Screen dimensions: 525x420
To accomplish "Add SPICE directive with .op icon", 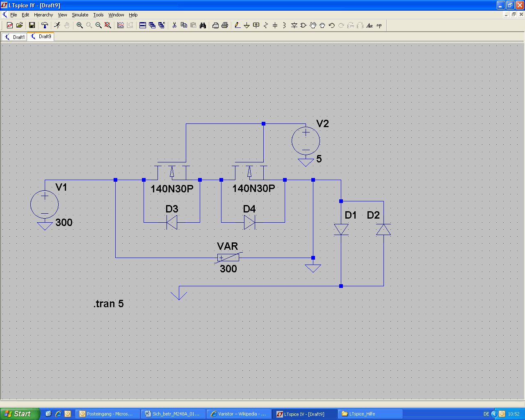I will click(x=379, y=25).
